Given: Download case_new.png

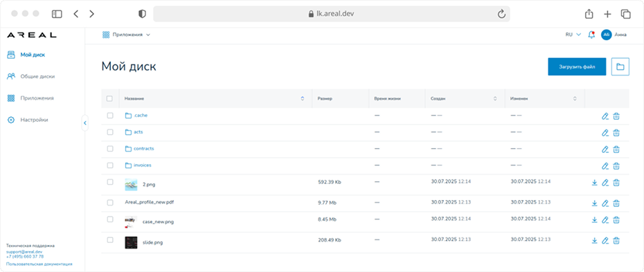Looking at the screenshot, I should tap(594, 220).
